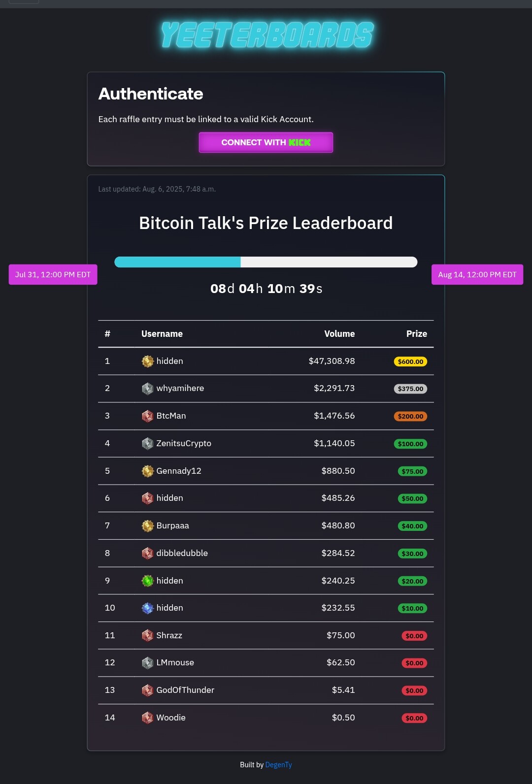Viewport: 532px width, 784px height.
Task: Select the dibbledubble username entry
Action: pos(182,553)
